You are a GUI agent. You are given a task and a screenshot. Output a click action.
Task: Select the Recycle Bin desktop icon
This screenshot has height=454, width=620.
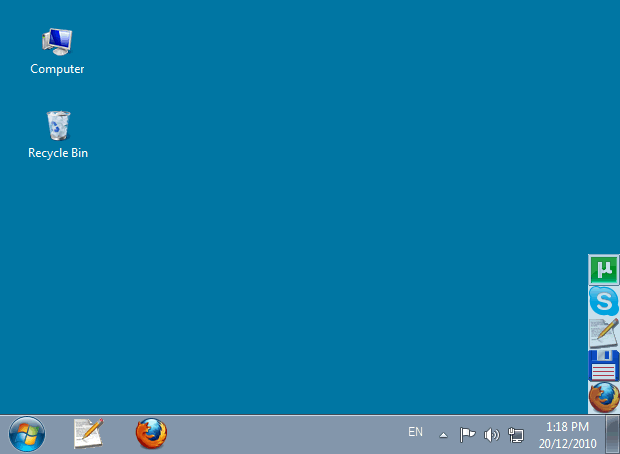click(x=58, y=126)
